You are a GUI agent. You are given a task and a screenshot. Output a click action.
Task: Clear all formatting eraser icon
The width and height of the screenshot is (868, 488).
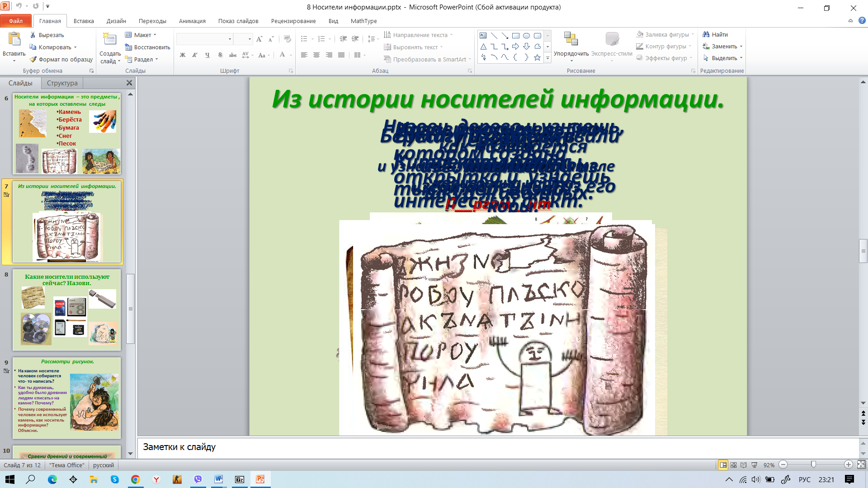[x=288, y=39]
